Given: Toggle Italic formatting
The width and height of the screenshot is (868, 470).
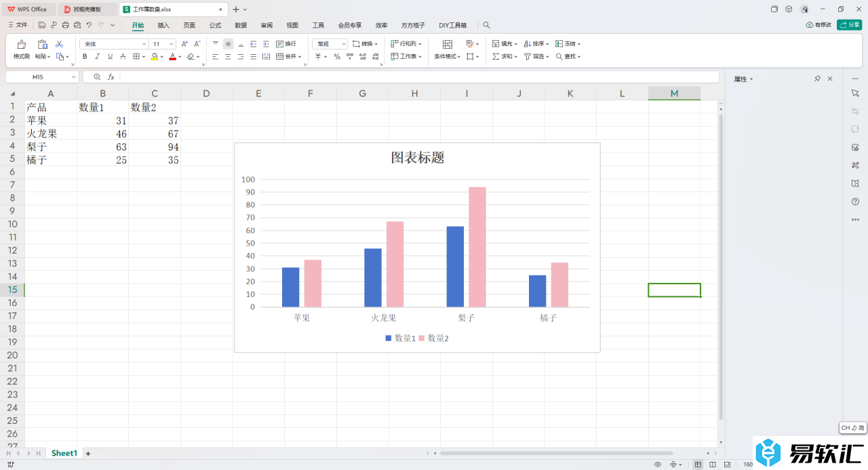Looking at the screenshot, I should coord(97,57).
